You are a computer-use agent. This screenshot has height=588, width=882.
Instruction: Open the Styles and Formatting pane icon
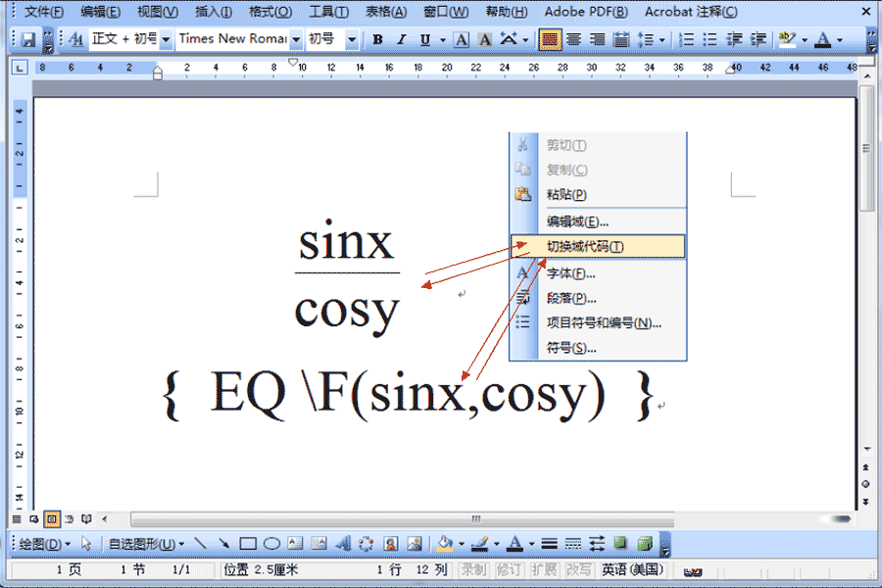tap(75, 39)
